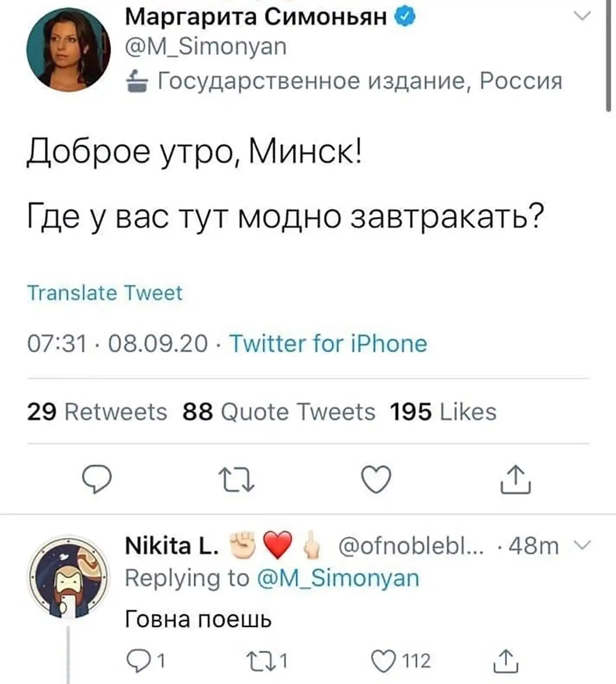Image resolution: width=616 pixels, height=684 pixels.
Task: Open the 88 Quote Tweets list
Action: (x=279, y=412)
